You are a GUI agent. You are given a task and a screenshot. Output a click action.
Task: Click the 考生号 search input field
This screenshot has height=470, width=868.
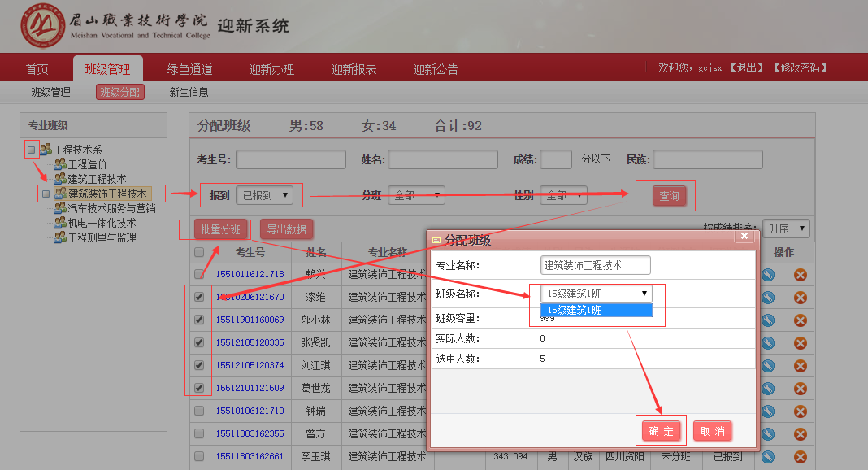280,159
